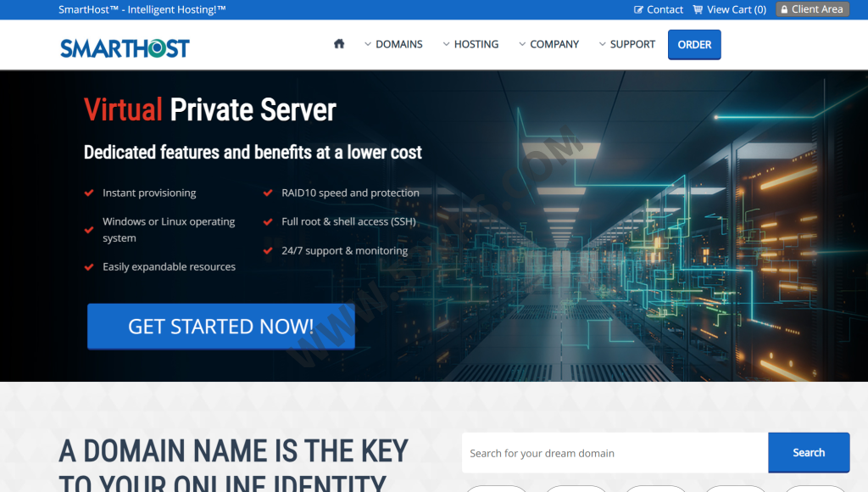Viewport: 868px width, 492px height.
Task: Open the Client Area button
Action: click(x=812, y=9)
